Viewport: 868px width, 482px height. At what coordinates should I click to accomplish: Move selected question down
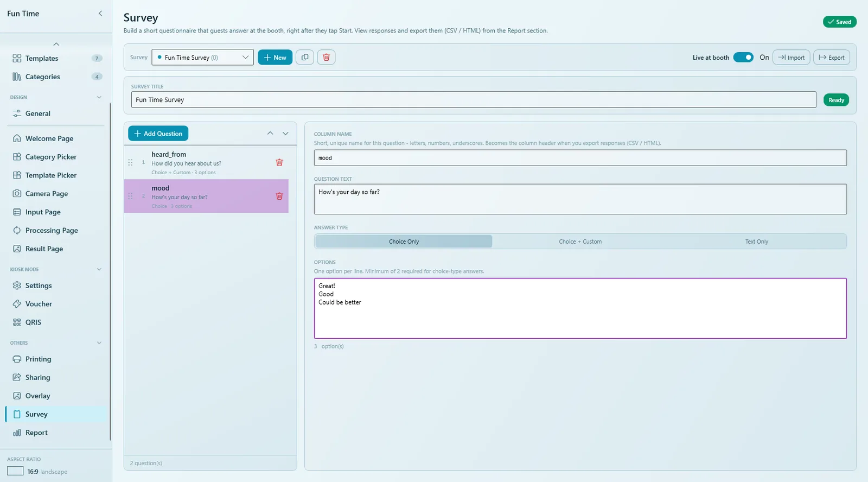click(x=285, y=134)
